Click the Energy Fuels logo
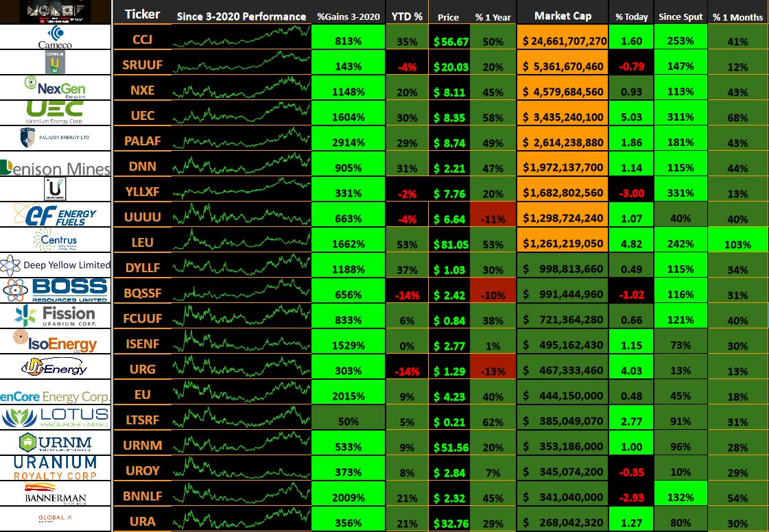Screen dimensions: 769x532 click(x=55, y=215)
